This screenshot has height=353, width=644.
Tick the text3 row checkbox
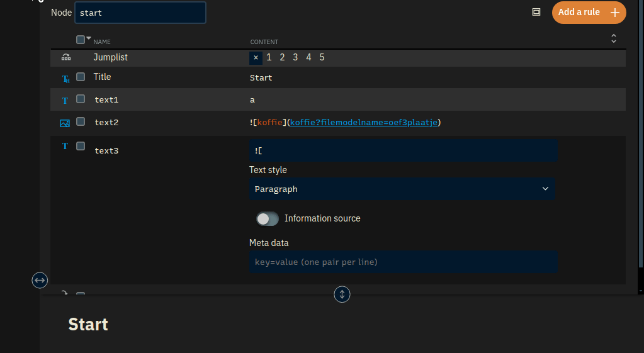(x=81, y=146)
